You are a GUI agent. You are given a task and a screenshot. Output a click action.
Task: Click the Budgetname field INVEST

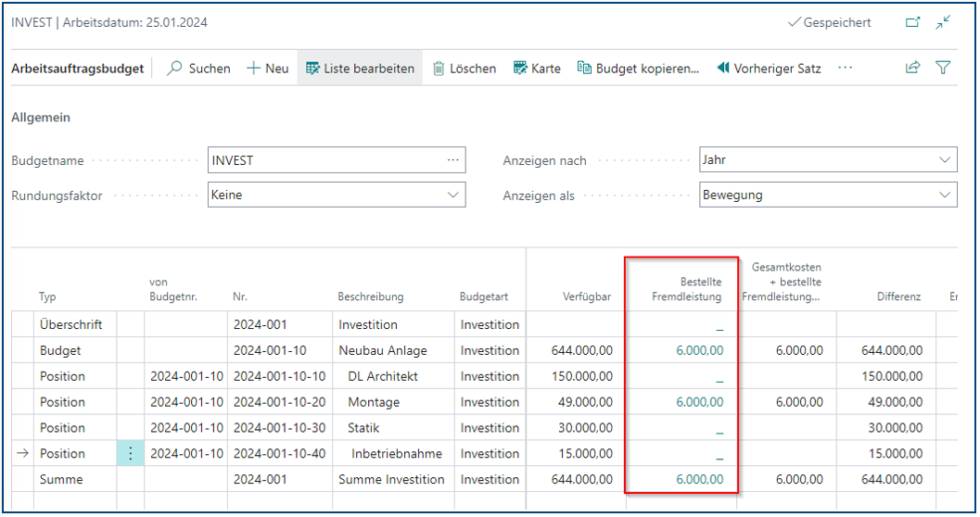click(x=337, y=160)
